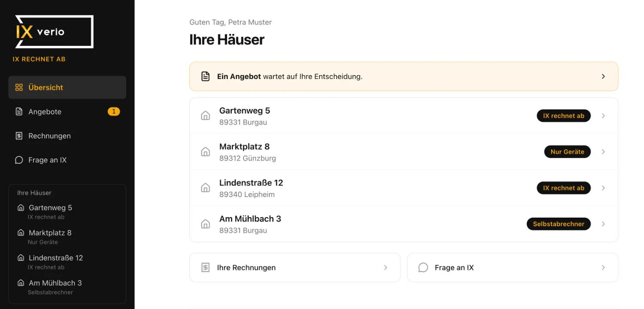This screenshot has width=644, height=309.
Task: Open Gartenweg 5 from the sidebar house list
Action: 67,212
